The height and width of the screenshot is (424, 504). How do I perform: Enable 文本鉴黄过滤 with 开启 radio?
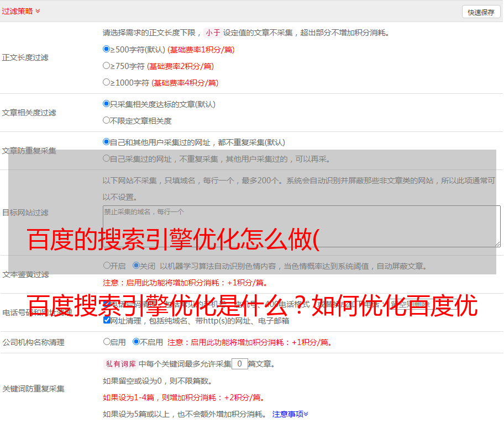click(x=107, y=266)
